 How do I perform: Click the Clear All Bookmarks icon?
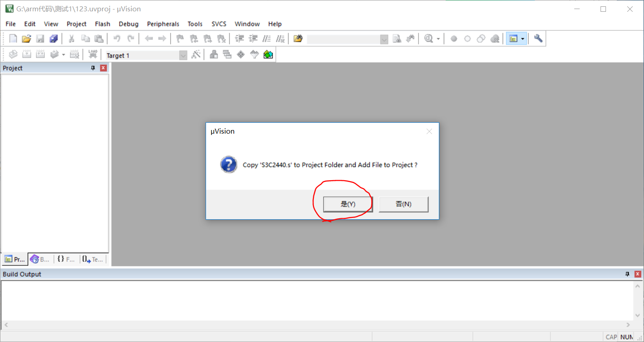[221, 39]
